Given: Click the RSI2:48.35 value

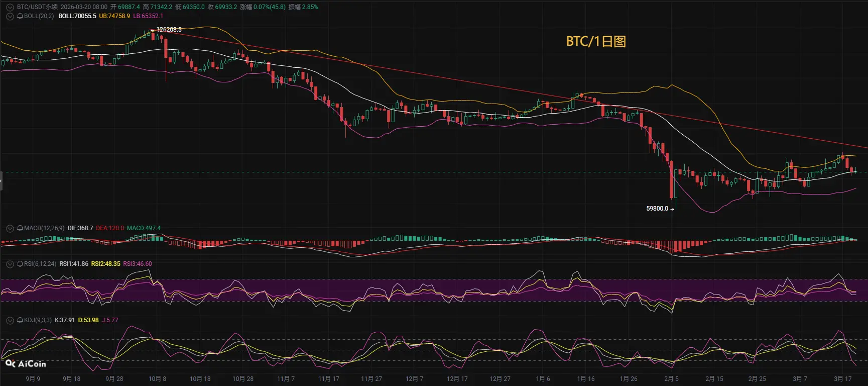Looking at the screenshot, I should click(106, 264).
